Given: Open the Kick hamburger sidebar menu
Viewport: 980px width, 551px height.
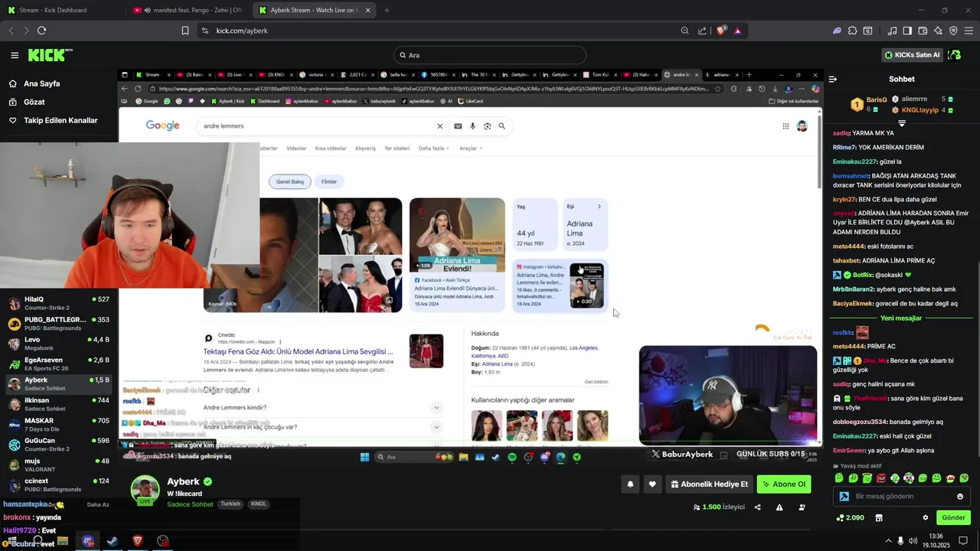Looking at the screenshot, I should tap(15, 55).
